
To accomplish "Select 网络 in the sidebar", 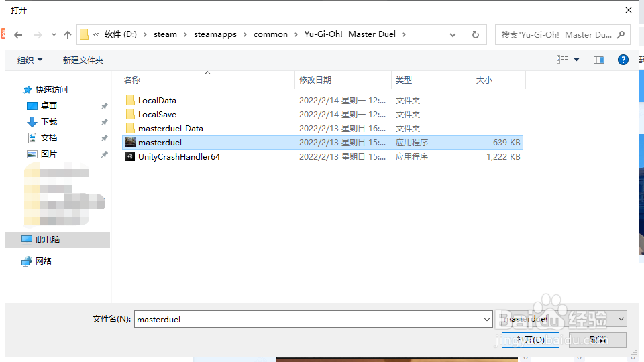I will [x=43, y=261].
